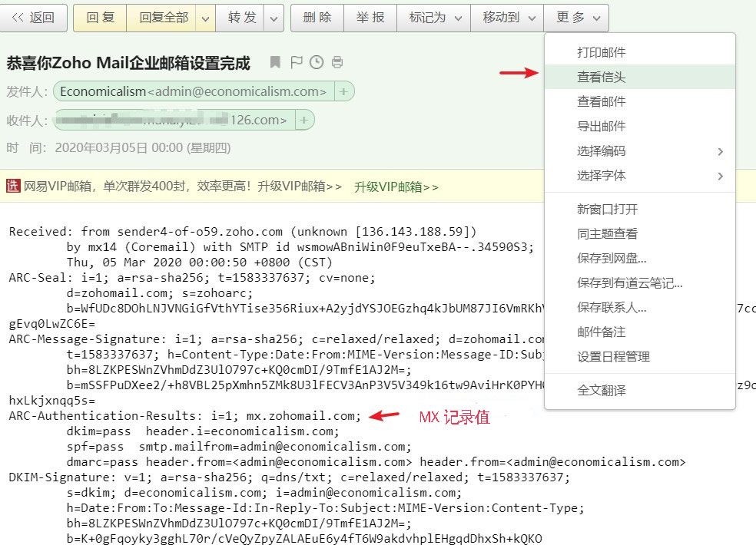756x545 pixels.
Task: Select 打印邮件 from the menu
Action: pos(640,52)
